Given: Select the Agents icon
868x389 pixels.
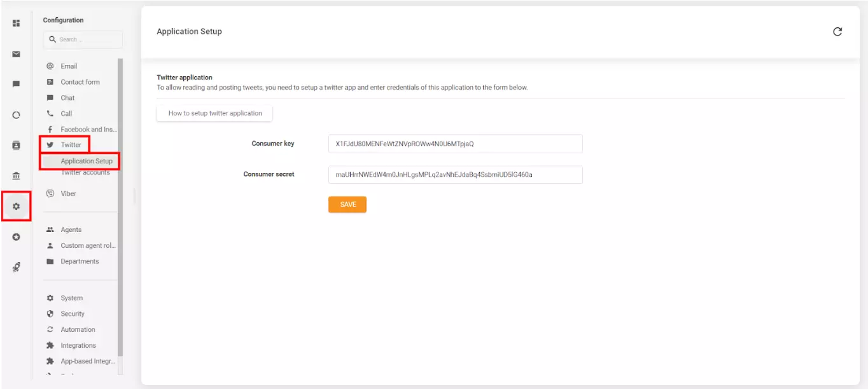Looking at the screenshot, I should tap(50, 229).
